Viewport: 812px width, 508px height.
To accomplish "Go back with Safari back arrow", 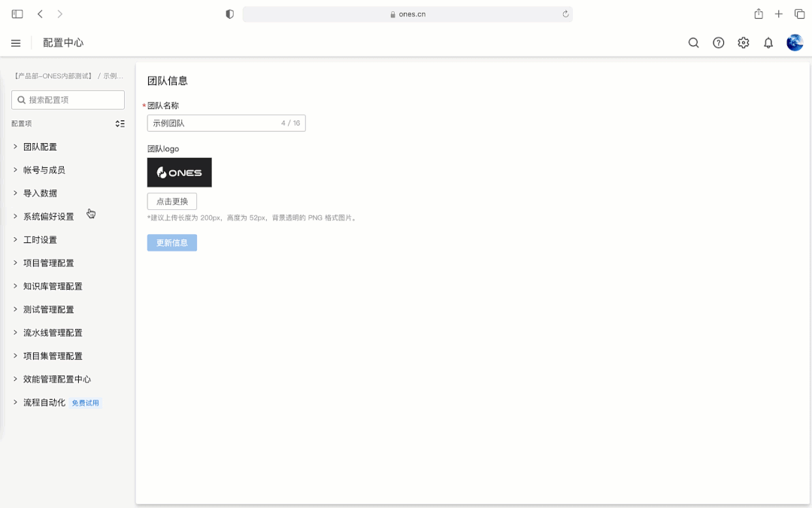I will [40, 14].
